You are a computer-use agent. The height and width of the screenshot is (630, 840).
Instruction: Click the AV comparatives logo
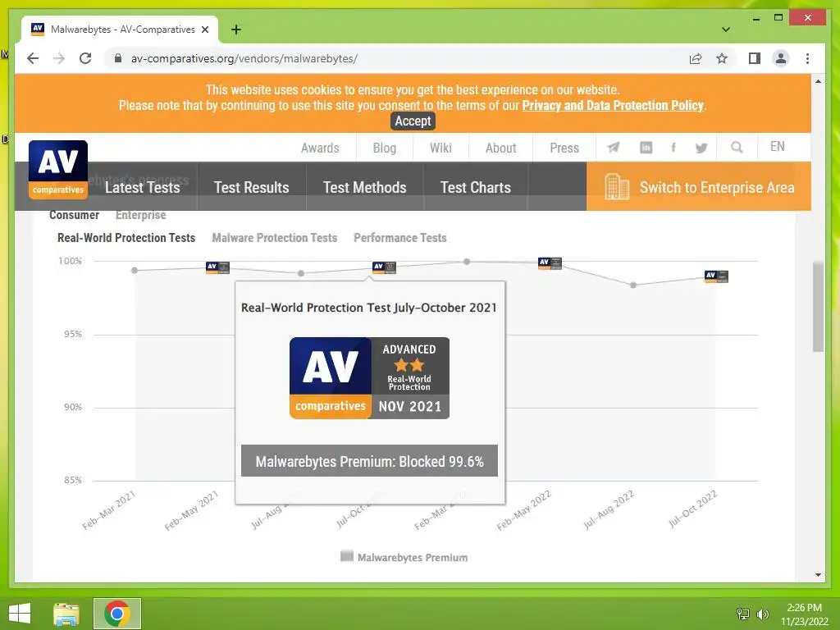tap(58, 169)
